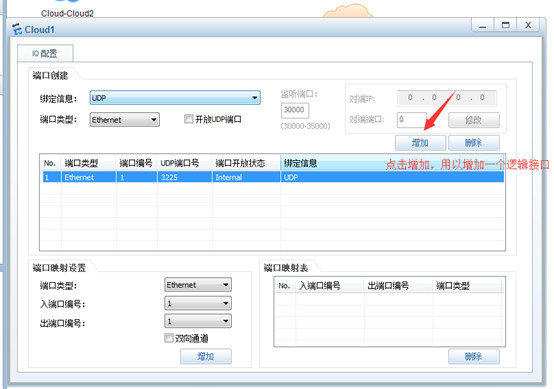Minimize the Cloud1 window
Image resolution: width=554 pixels, height=389 pixels.
click(483, 25)
